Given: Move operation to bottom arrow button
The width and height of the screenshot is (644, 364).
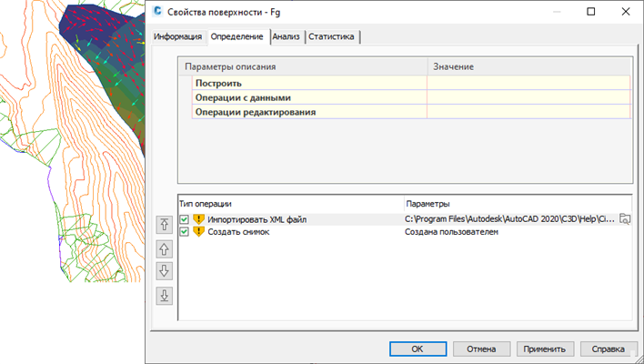Looking at the screenshot, I should click(x=165, y=296).
